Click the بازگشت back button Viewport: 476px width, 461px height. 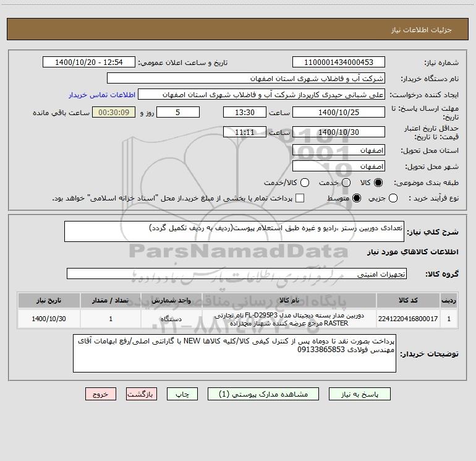click(142, 394)
